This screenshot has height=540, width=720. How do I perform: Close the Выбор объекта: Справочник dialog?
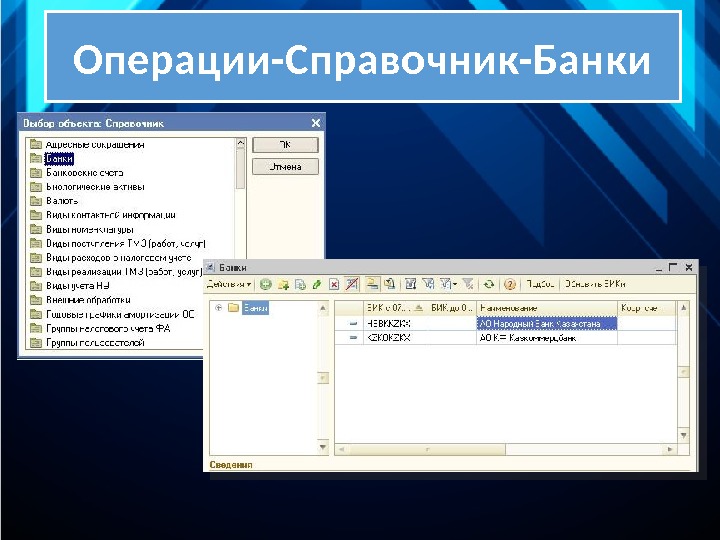click(315, 123)
